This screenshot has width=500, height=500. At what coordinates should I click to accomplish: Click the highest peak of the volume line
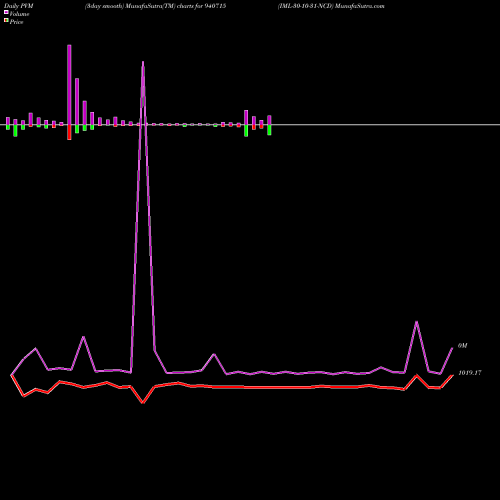pos(143,62)
